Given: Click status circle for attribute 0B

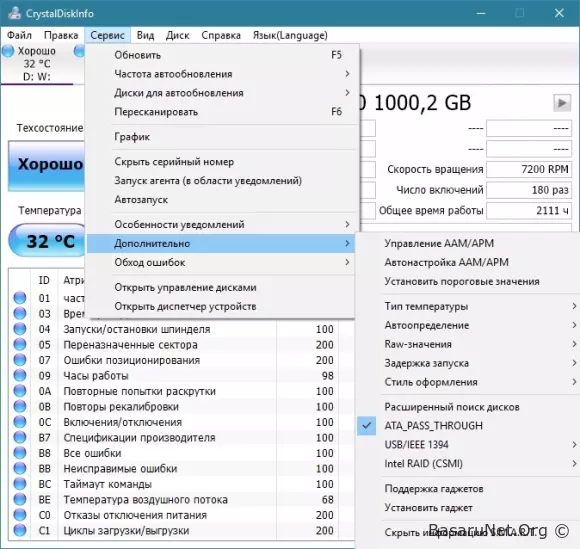Looking at the screenshot, I should [x=20, y=407].
